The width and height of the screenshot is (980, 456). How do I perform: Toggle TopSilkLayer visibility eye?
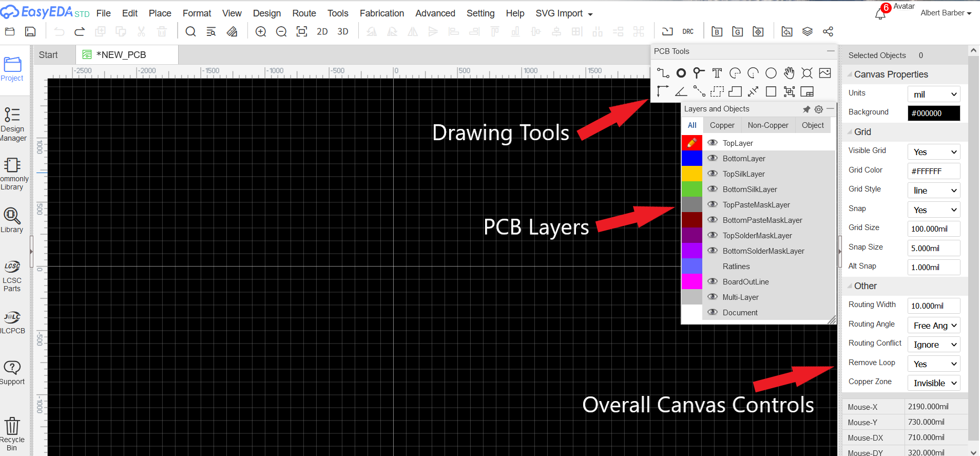click(x=713, y=174)
